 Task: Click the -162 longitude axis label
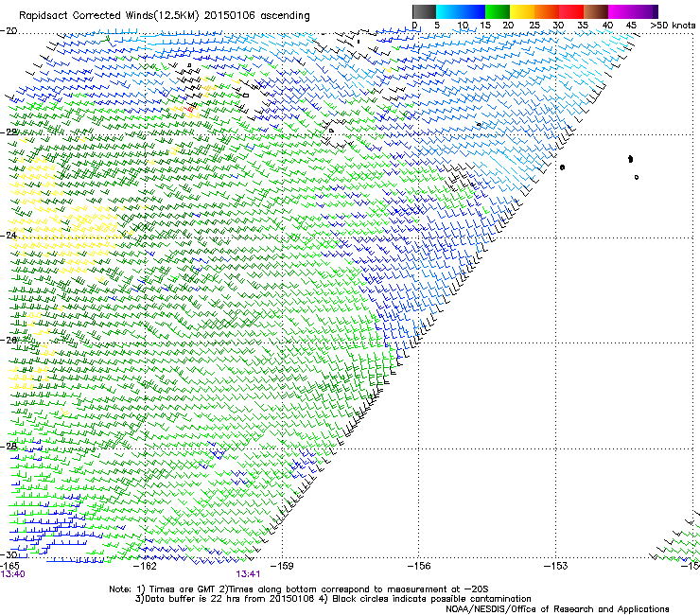coord(146,566)
